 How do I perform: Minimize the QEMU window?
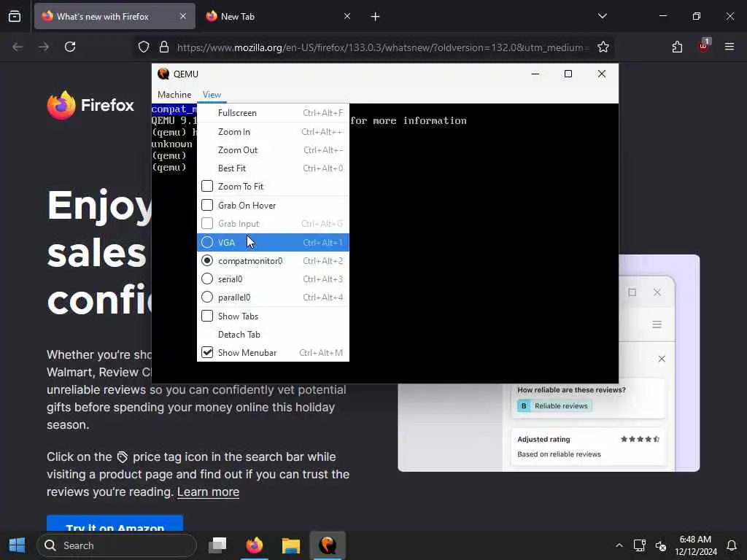[535, 74]
